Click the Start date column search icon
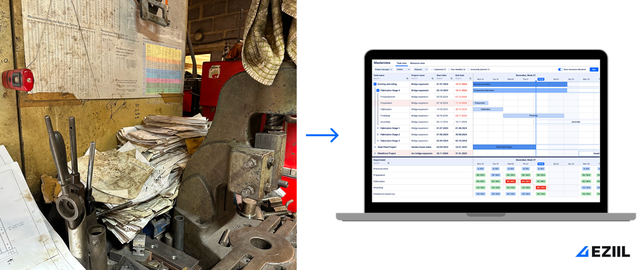The height and width of the screenshot is (270, 644). (451, 78)
